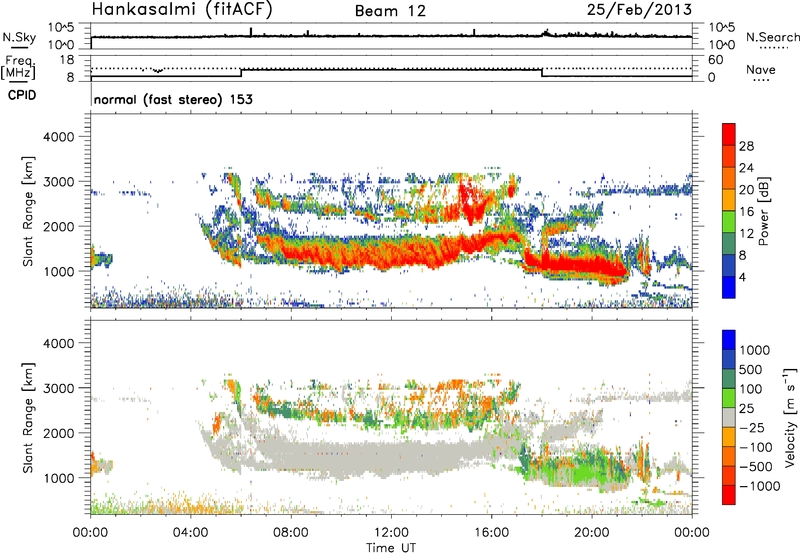Click the 16:00 time tick label
The image size is (800, 554).
(491, 533)
